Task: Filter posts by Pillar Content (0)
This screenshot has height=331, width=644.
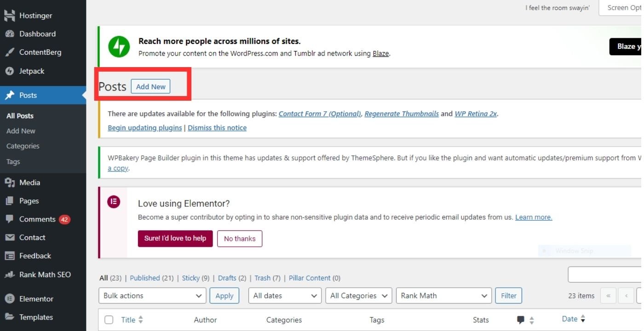Action: tap(315, 278)
